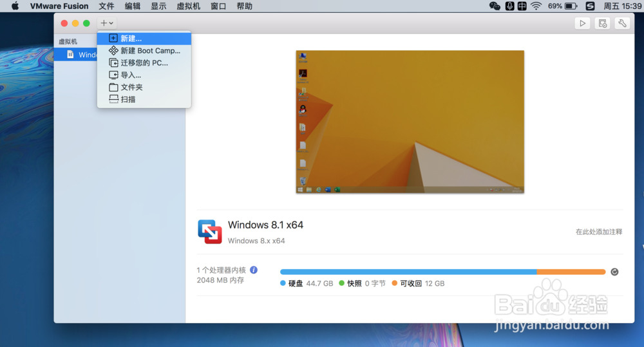The width and height of the screenshot is (644, 347).
Task: Open virtual machine settings wrench icon
Action: click(623, 23)
